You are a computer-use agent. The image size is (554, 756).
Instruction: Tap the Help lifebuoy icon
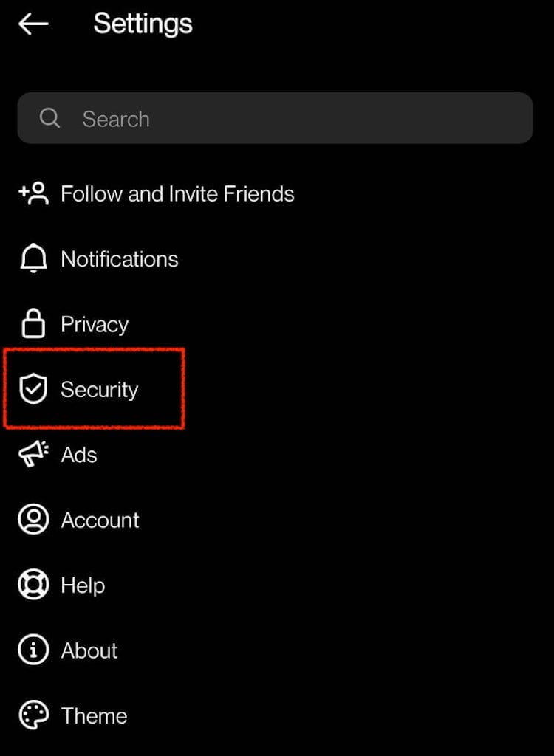pyautogui.click(x=33, y=585)
